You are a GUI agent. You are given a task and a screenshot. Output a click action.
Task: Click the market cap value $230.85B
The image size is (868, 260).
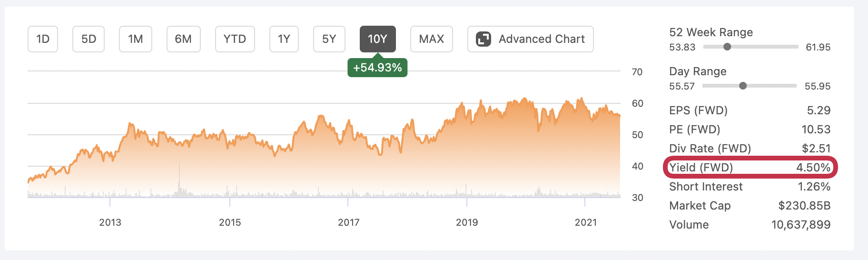pos(804,206)
